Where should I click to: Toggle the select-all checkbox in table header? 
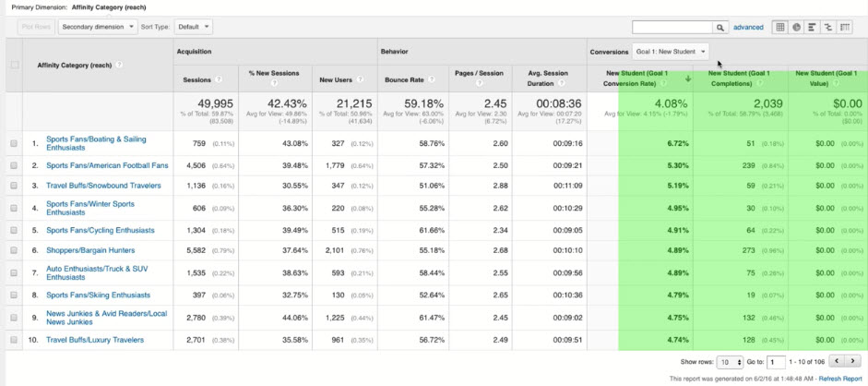tap(14, 65)
